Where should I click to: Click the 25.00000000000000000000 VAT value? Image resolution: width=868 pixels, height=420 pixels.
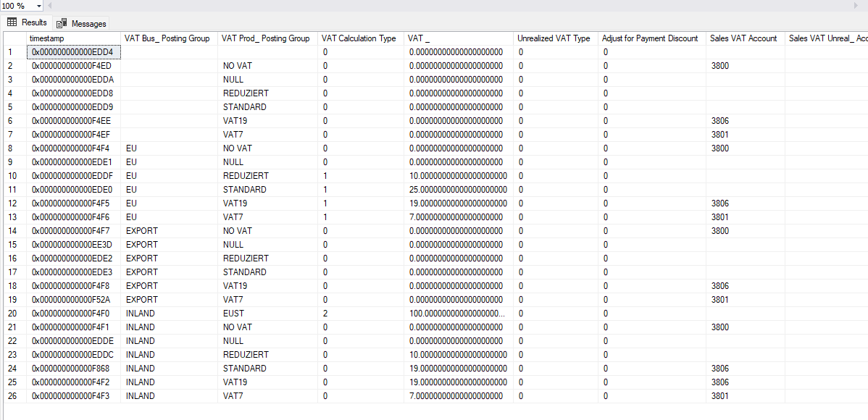pos(459,189)
